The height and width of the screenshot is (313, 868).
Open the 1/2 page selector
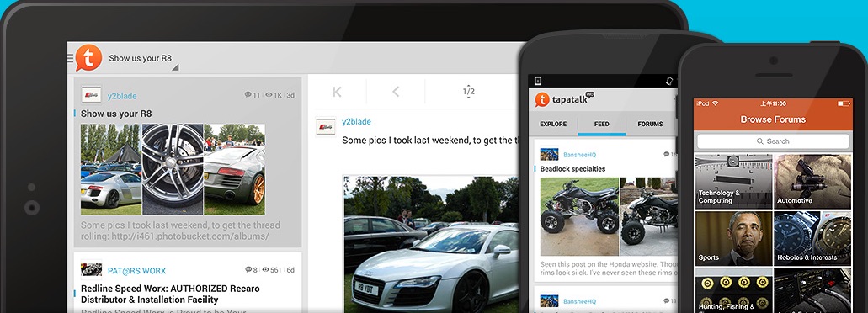click(468, 92)
